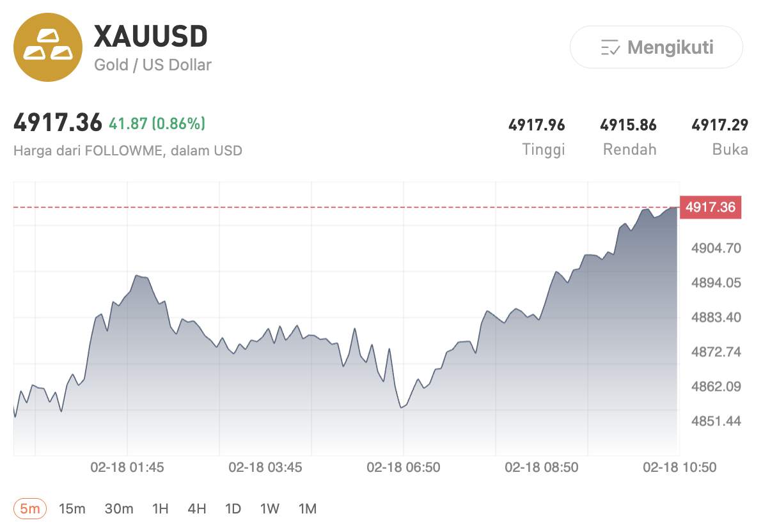Click the Rendah low value 4915.86
The width and height of the screenshot is (770, 532).
click(629, 125)
